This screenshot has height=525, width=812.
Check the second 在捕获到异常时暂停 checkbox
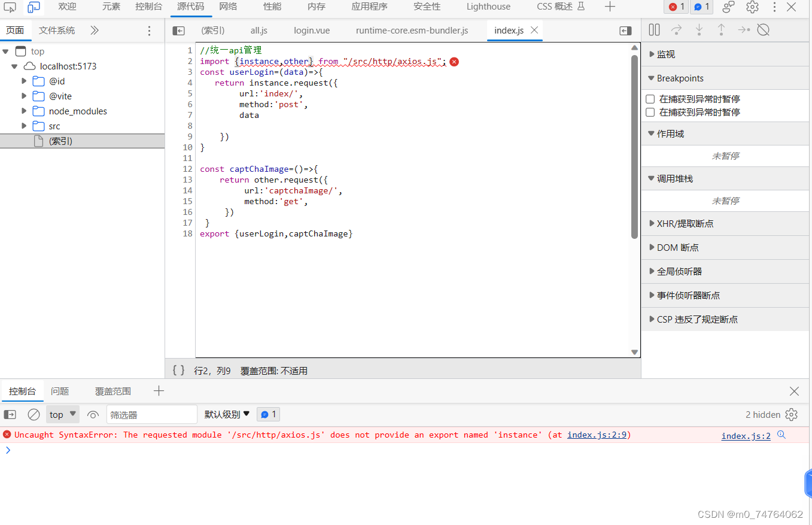(650, 113)
